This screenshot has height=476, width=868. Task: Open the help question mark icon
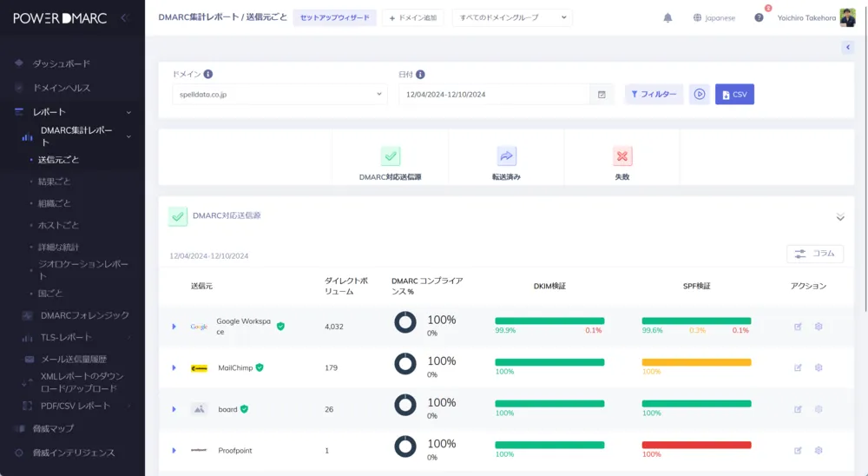pos(759,17)
